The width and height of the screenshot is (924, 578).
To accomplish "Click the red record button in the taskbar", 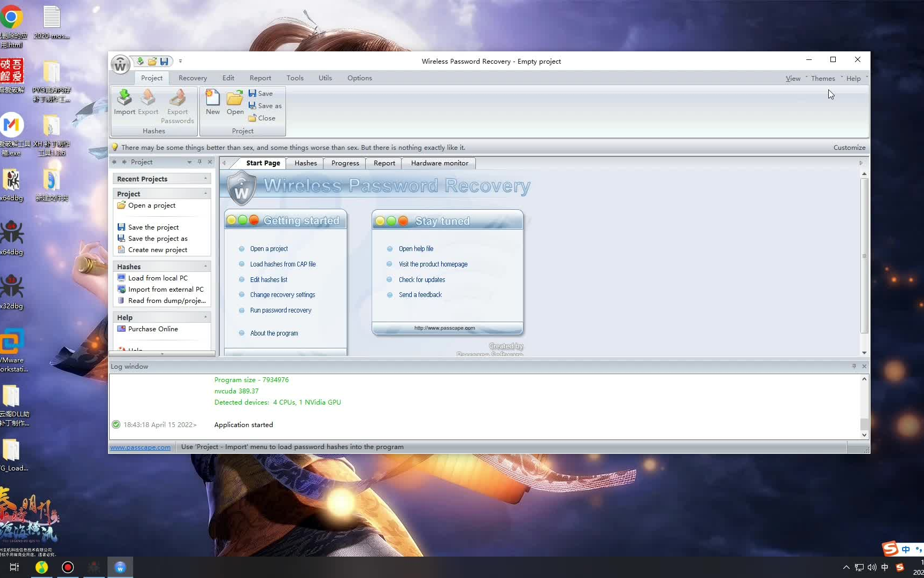I will 68,567.
